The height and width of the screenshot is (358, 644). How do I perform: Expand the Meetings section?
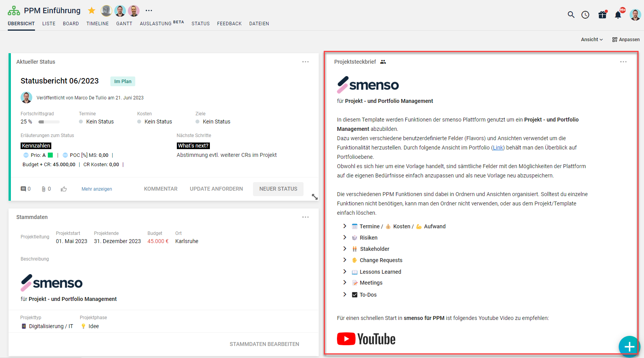[x=345, y=282]
